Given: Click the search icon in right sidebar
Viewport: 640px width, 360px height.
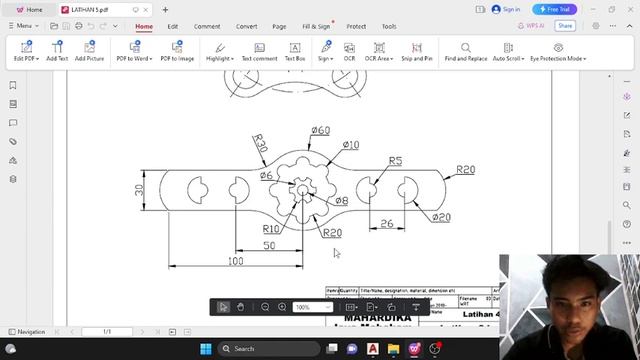Looking at the screenshot, I should (x=627, y=205).
